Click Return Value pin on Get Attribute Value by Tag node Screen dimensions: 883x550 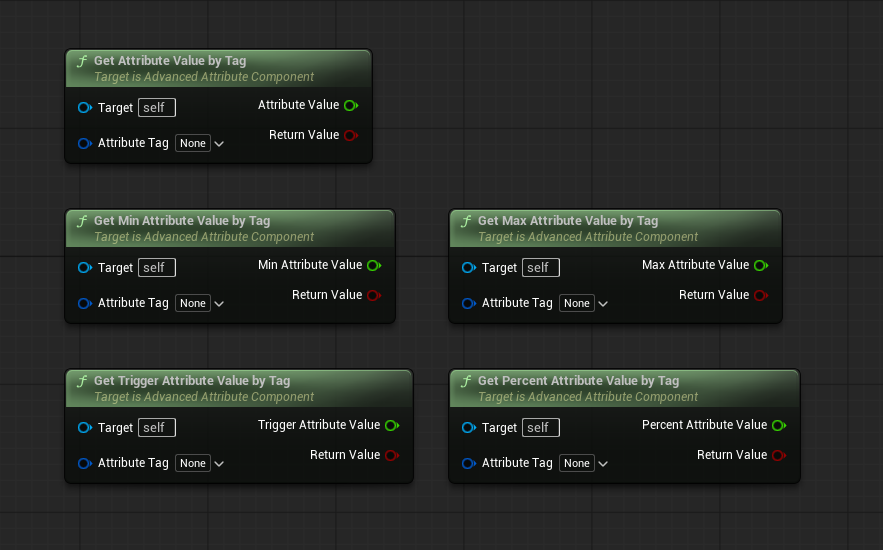tap(351, 135)
